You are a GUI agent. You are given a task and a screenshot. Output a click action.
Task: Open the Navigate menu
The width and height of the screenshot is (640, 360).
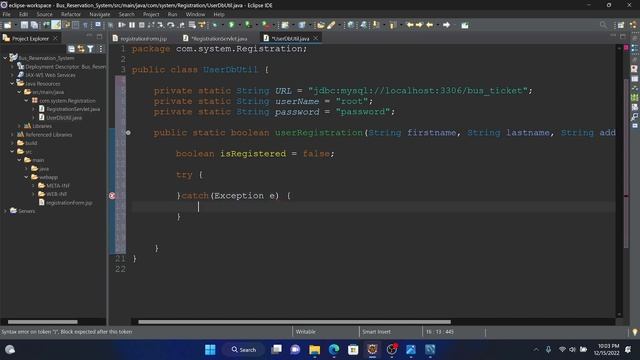100,14
